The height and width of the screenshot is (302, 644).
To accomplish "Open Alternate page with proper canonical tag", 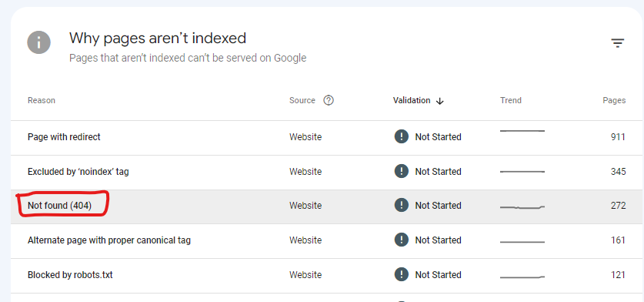I will tap(108, 240).
